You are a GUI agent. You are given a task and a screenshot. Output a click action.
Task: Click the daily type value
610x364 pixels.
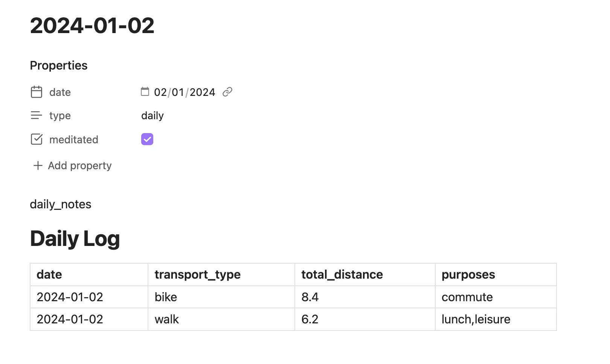click(x=152, y=115)
